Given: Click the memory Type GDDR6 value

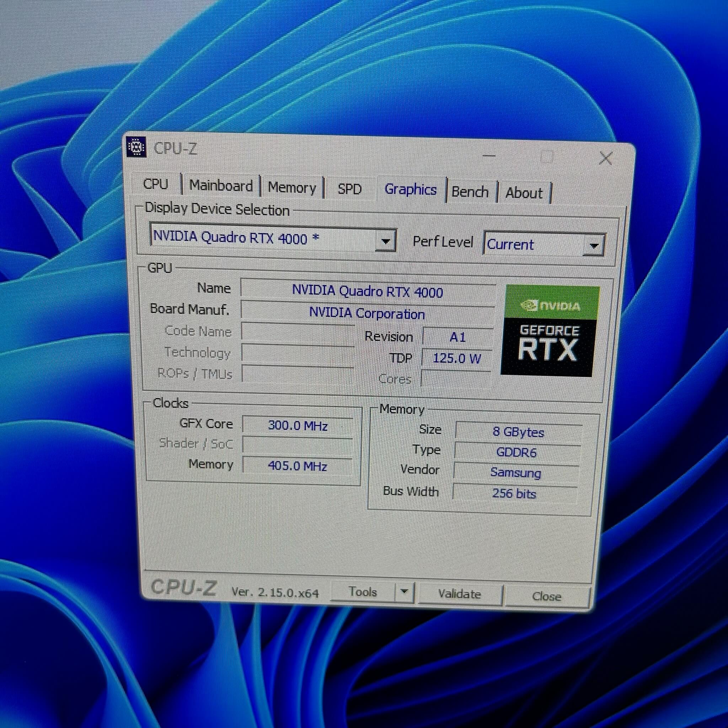Looking at the screenshot, I should tap(516, 452).
